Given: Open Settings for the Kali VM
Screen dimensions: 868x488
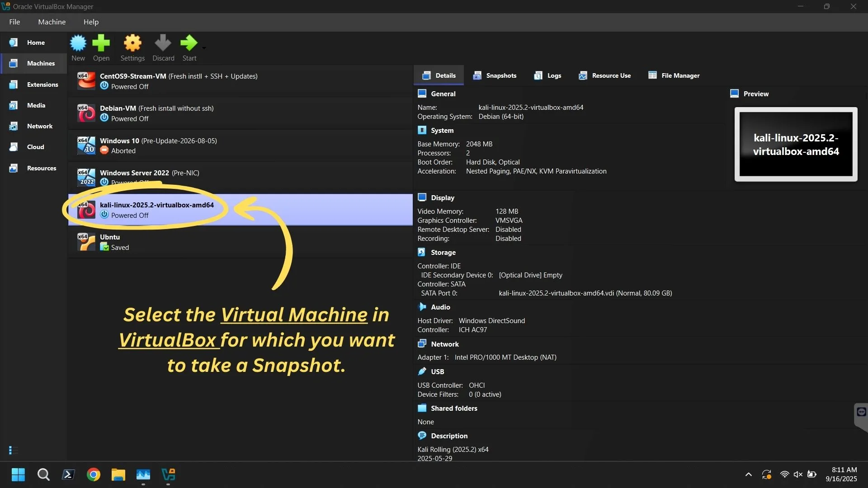Looking at the screenshot, I should tap(132, 47).
